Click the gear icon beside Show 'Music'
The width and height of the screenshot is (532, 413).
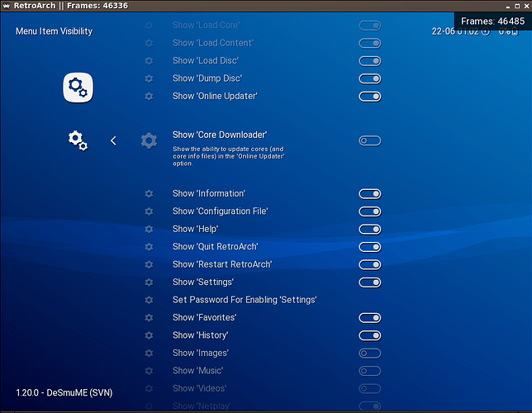pyautogui.click(x=149, y=371)
